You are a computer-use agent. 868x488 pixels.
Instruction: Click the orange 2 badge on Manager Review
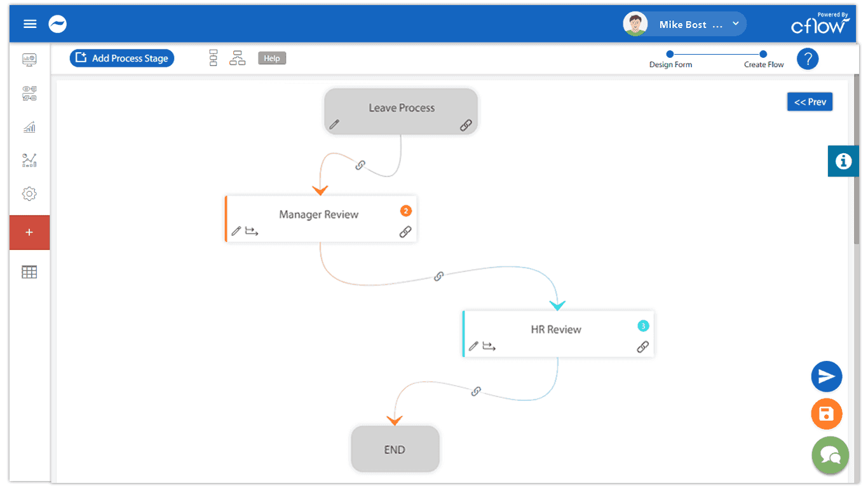click(405, 211)
